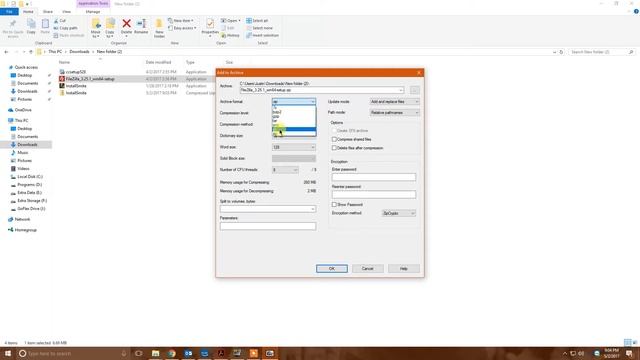640x360 pixels.
Task: Switch to the Manage ribbon tab
Action: [93, 12]
